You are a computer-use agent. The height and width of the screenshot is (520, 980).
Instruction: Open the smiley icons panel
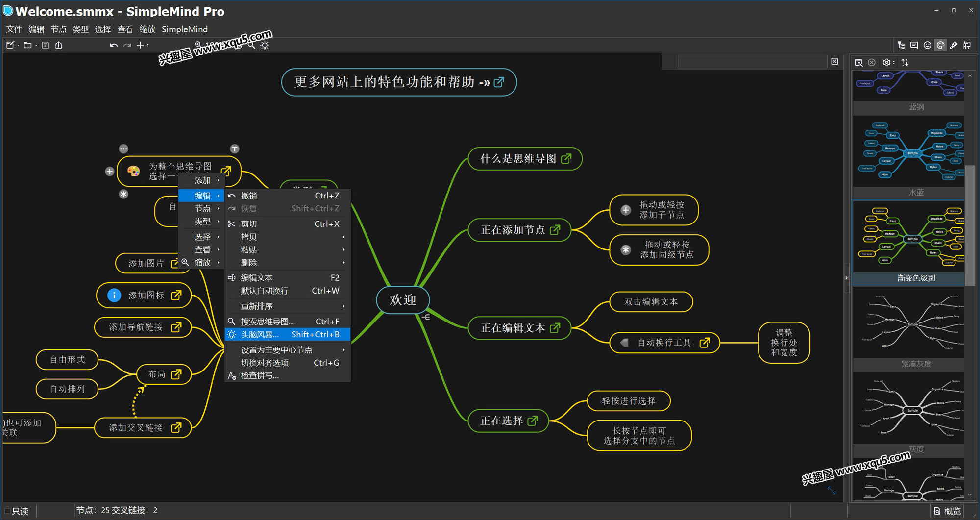pos(927,45)
